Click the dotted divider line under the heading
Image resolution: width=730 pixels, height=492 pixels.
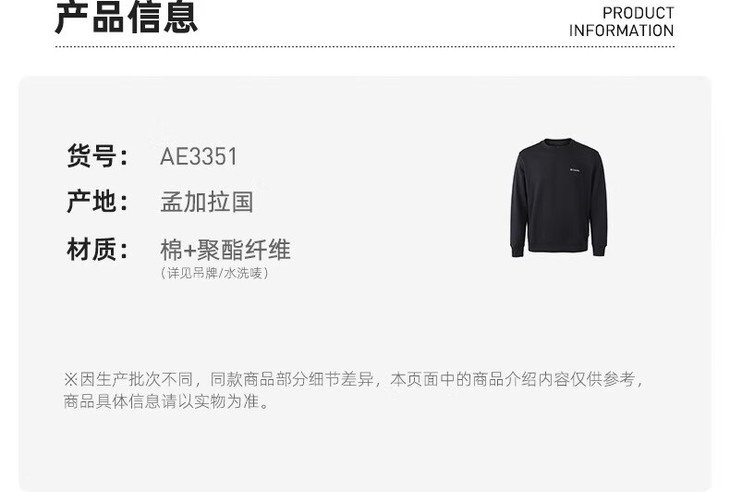click(365, 47)
